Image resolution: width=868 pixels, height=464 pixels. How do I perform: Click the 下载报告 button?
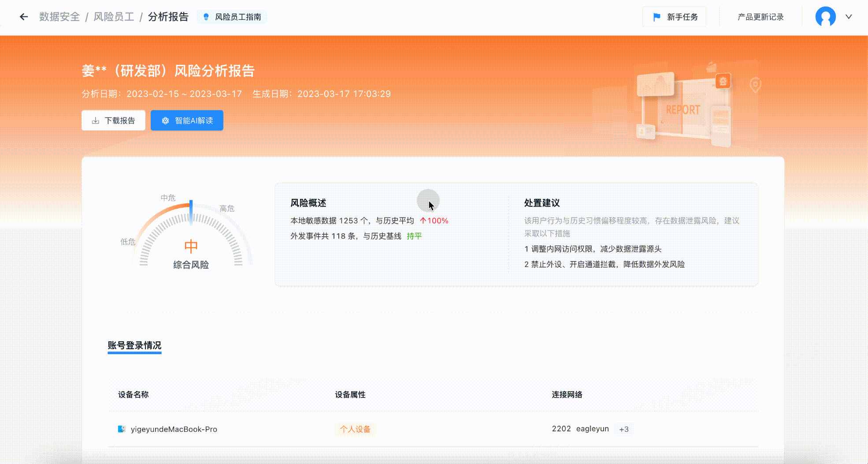point(113,120)
